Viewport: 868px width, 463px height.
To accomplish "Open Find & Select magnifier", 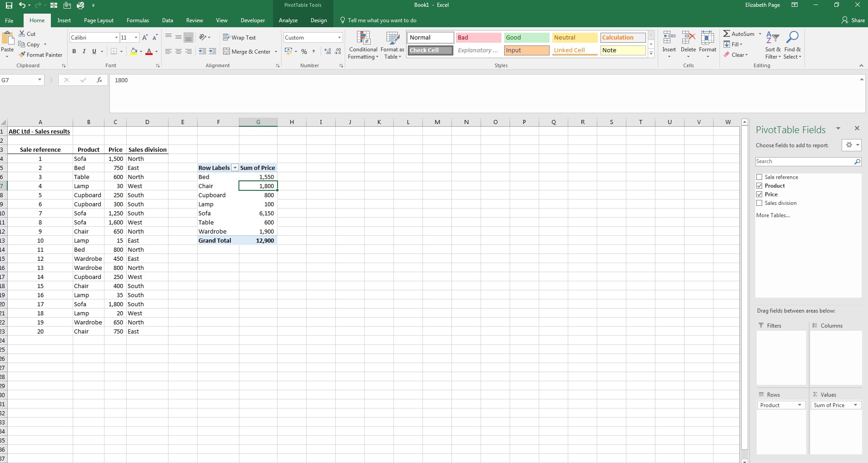I will [793, 45].
